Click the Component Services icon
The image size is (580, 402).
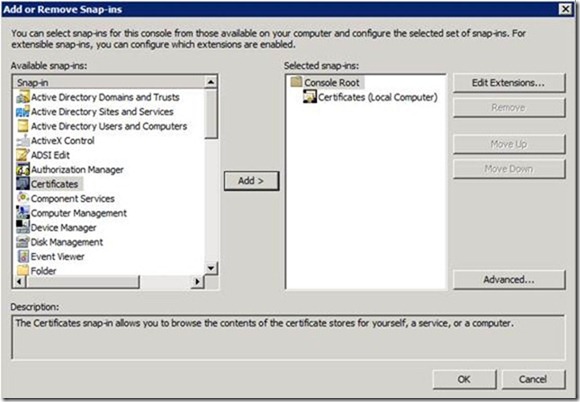point(23,198)
